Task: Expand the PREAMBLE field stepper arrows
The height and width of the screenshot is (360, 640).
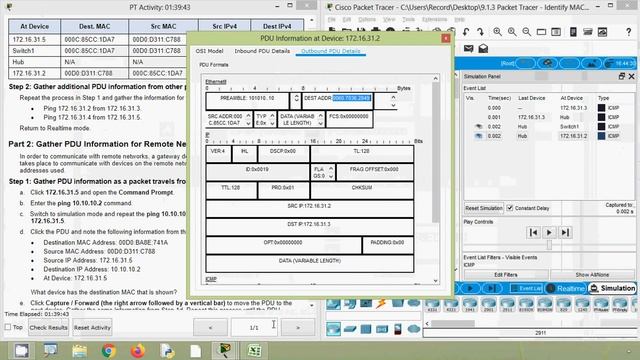Action: click(x=296, y=98)
